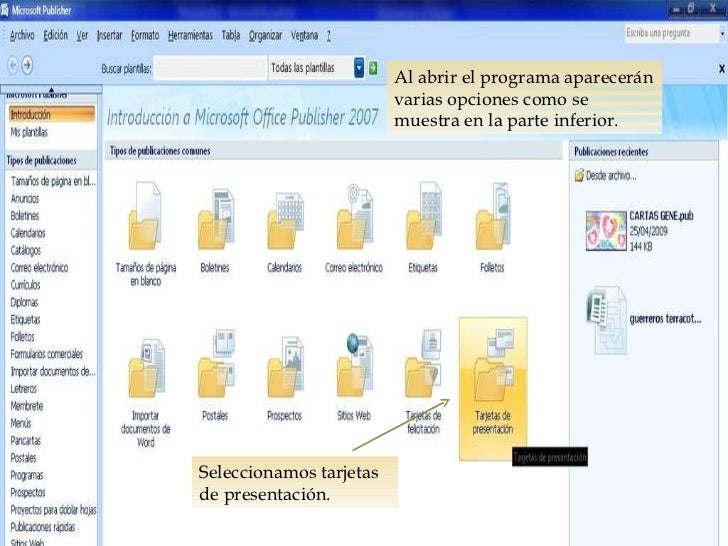The height and width of the screenshot is (546, 728).
Task: Select Mis plantillas in the sidebar
Action: pos(29,132)
